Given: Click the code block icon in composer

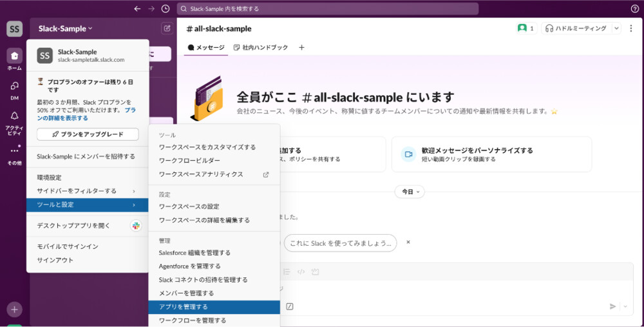Looking at the screenshot, I should (315, 272).
